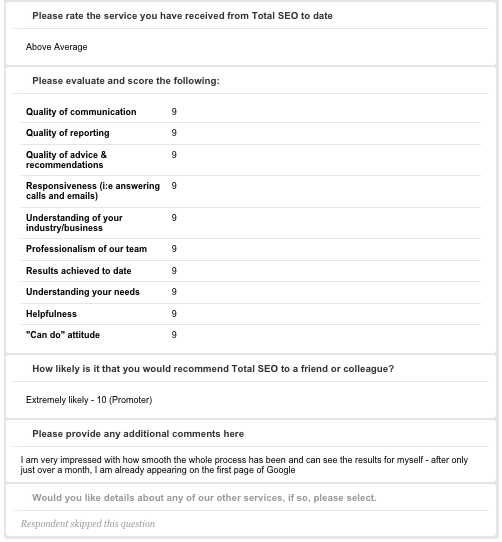Select 'Quality of advice & recommendations' label

66,160
